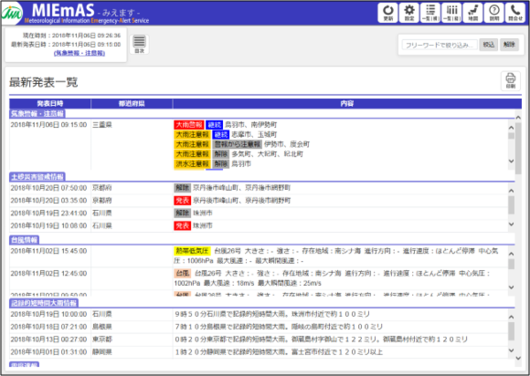
Task: Click the main page scrollbar up arrow
Action: [x=518, y=117]
